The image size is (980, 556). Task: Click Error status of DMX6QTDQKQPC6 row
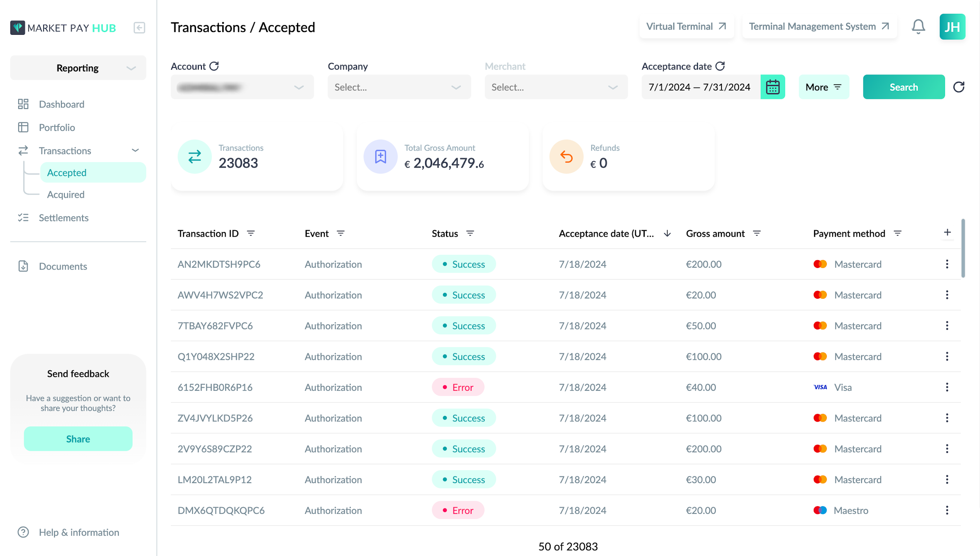[458, 510]
